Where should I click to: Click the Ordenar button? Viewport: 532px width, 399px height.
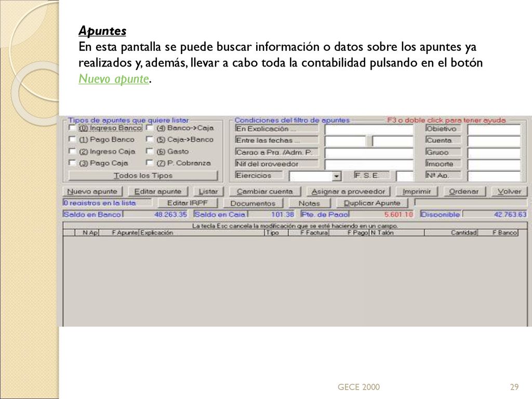[464, 191]
